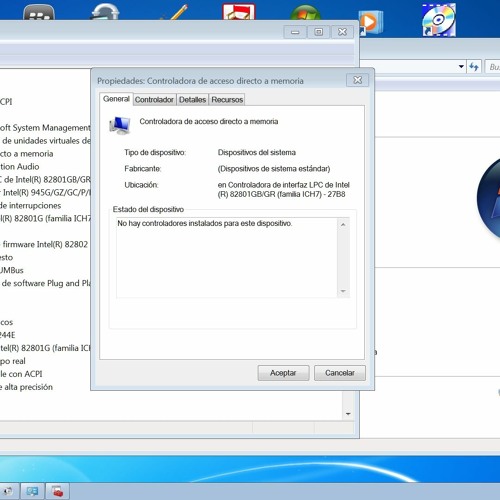Screen dimensions: 500x500
Task: Close the Device Manager window
Action: click(342, 32)
